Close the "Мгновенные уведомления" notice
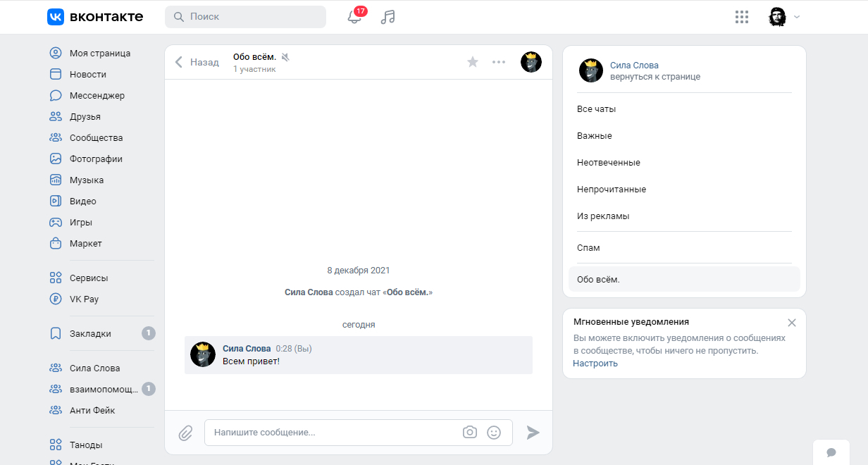 792,323
